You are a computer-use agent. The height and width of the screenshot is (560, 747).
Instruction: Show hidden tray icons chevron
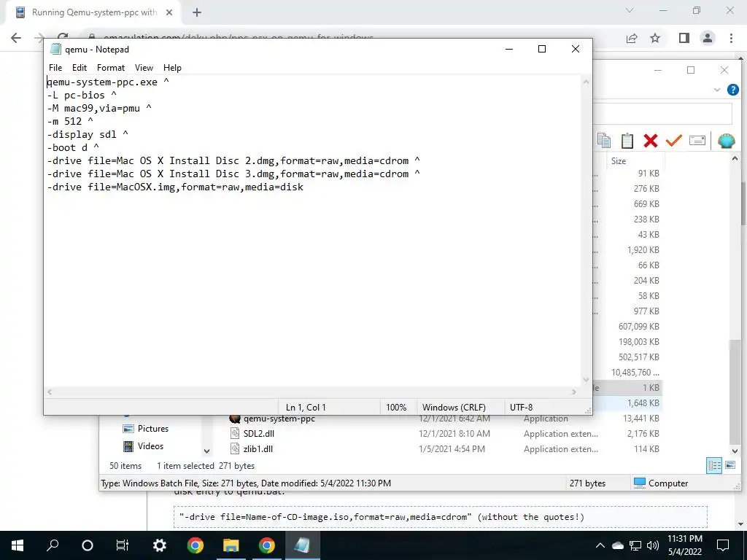pyautogui.click(x=600, y=545)
